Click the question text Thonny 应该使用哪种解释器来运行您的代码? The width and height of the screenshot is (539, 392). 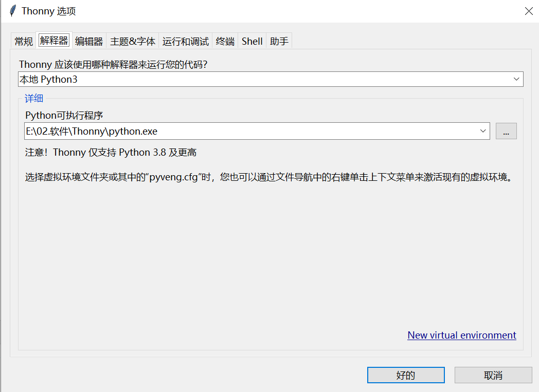pyautogui.click(x=113, y=64)
